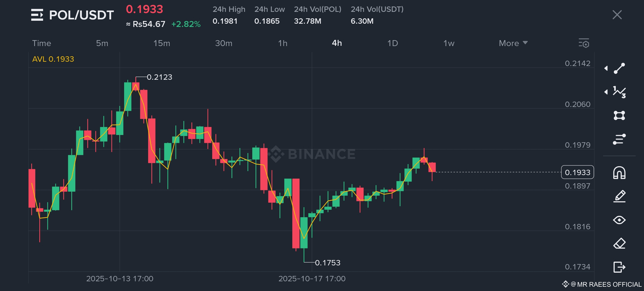Viewport: 644px width, 291px height.
Task: Hide drawings with the eye icon
Action: click(x=619, y=220)
